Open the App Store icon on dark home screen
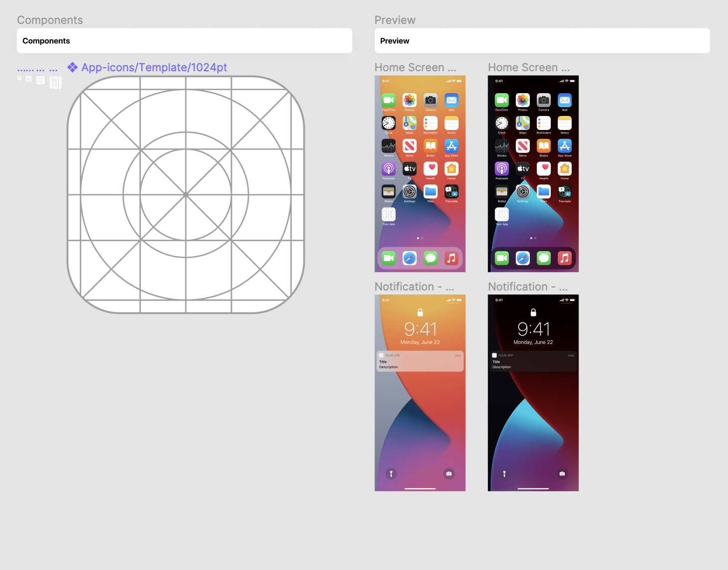728x570 pixels. pyautogui.click(x=565, y=146)
